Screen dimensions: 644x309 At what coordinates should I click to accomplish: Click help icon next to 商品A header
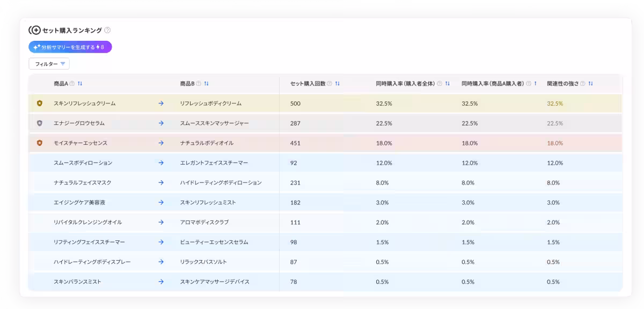(x=72, y=83)
